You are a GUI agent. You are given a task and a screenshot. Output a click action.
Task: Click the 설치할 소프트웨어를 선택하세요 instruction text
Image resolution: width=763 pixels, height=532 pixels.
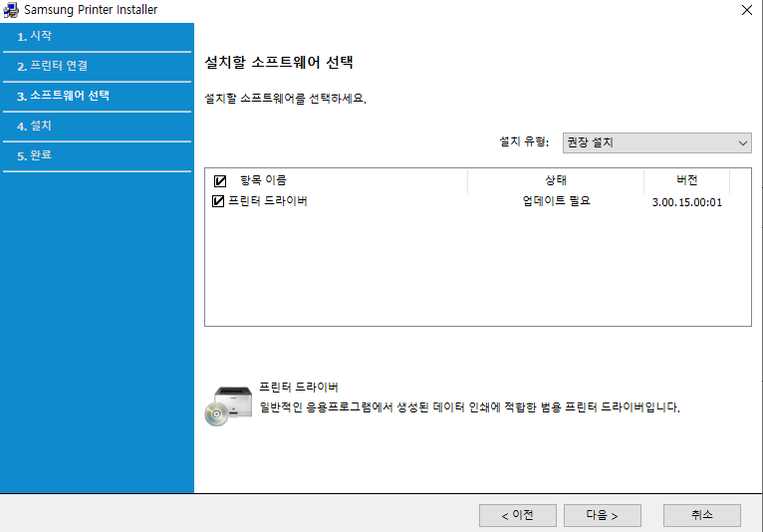(x=285, y=99)
